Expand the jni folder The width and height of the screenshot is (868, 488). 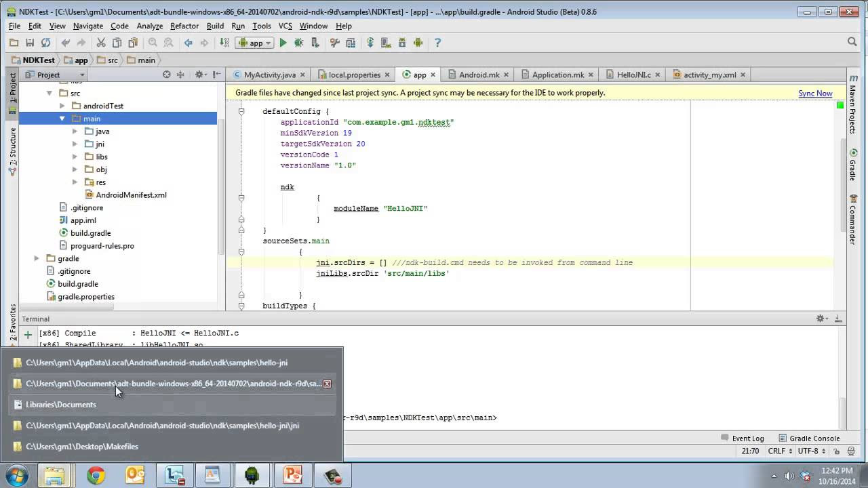75,144
